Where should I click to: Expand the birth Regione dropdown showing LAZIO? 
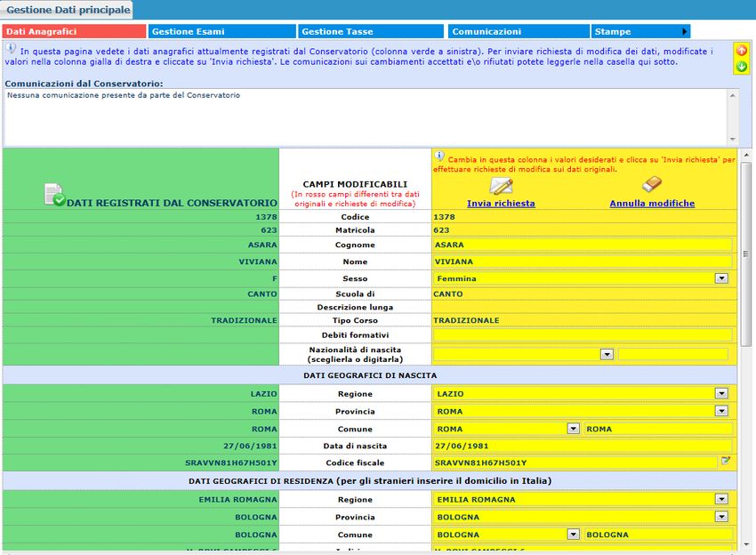pyautogui.click(x=721, y=394)
